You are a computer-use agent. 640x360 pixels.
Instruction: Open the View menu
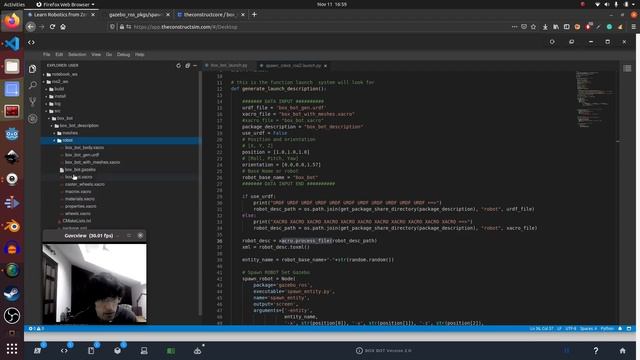tap(96, 54)
